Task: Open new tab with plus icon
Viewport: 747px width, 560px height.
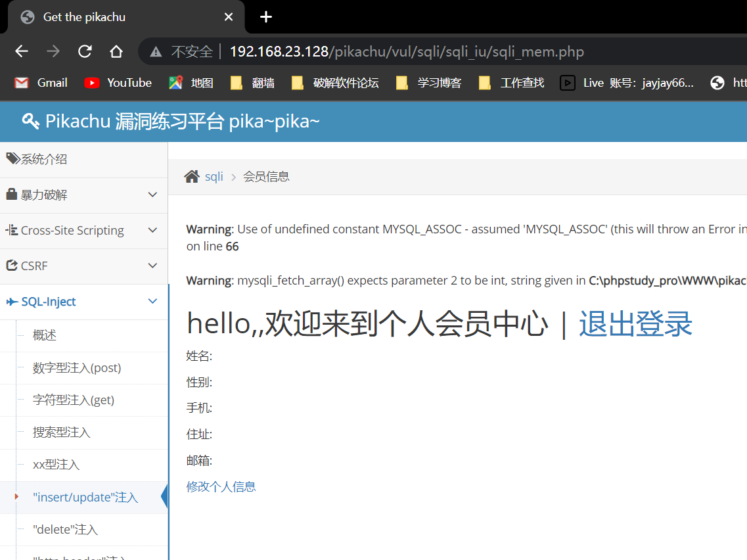Action: (x=266, y=17)
